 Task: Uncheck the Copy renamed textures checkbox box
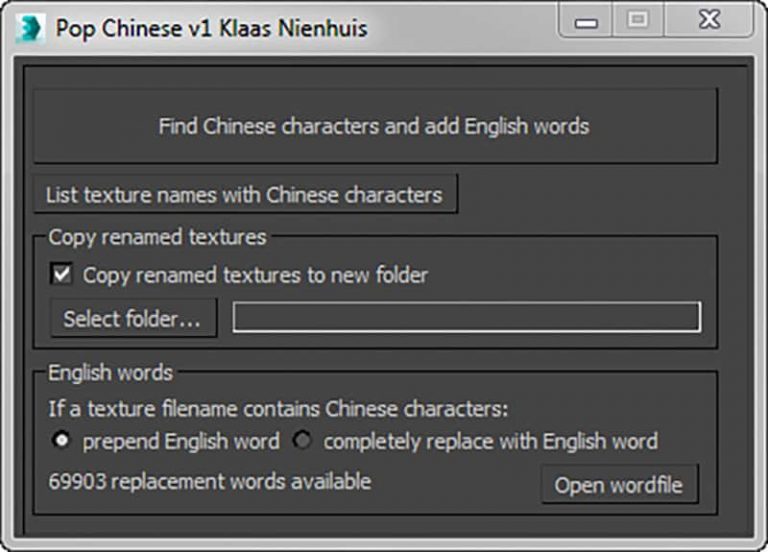(62, 274)
